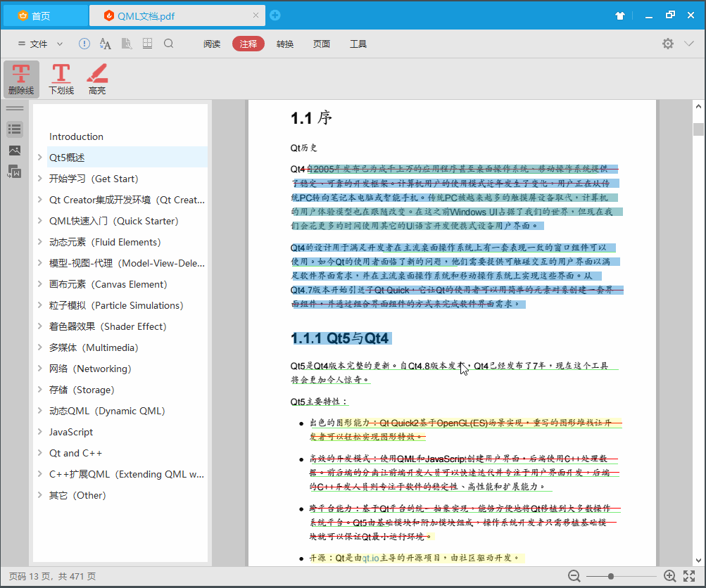
Task: Show the image thumbnails panel icon
Action: pos(14,151)
